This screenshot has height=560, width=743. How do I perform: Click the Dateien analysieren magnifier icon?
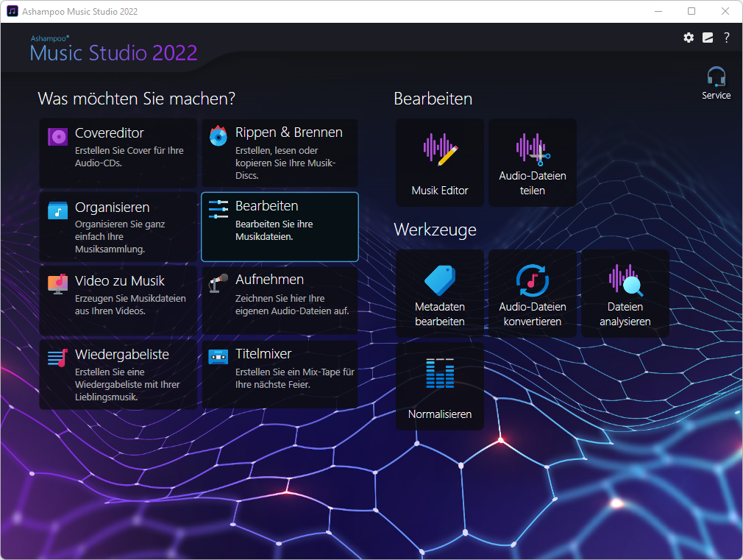point(625,280)
